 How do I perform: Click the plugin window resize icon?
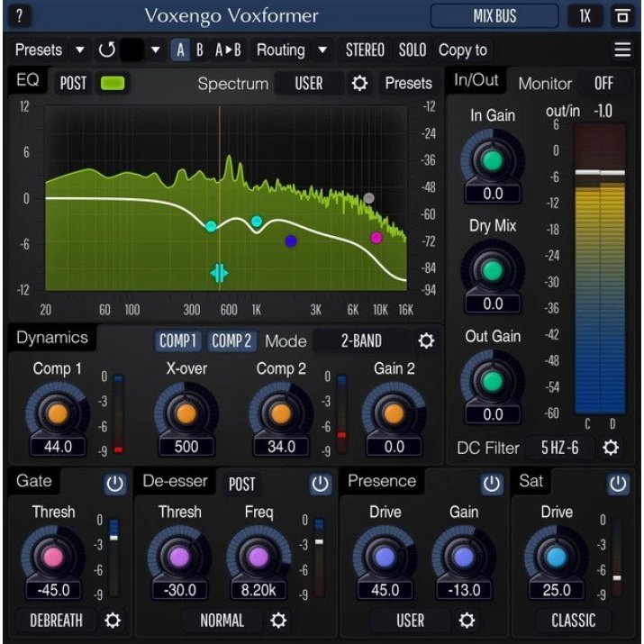622,16
